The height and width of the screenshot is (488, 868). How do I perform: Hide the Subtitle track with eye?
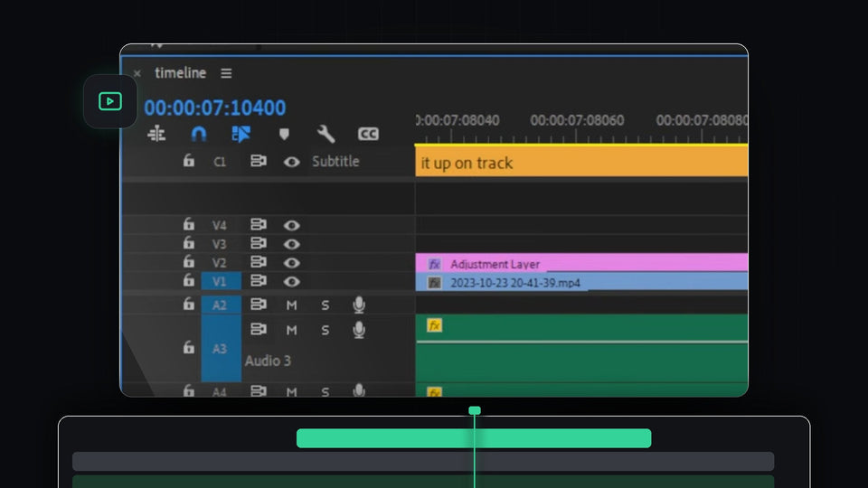pos(292,162)
